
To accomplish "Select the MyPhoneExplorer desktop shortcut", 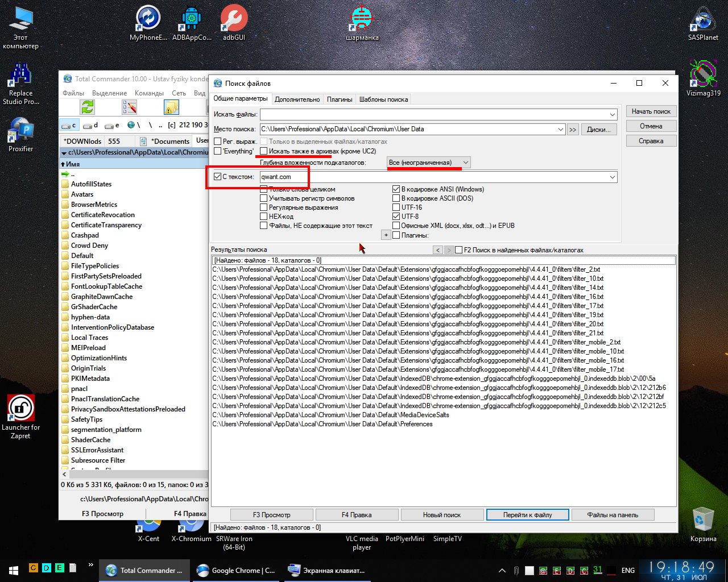I will pyautogui.click(x=148, y=20).
